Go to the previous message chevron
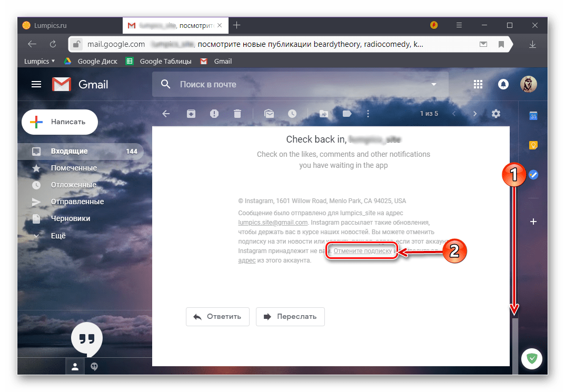The height and width of the screenshot is (392, 565). click(x=454, y=114)
